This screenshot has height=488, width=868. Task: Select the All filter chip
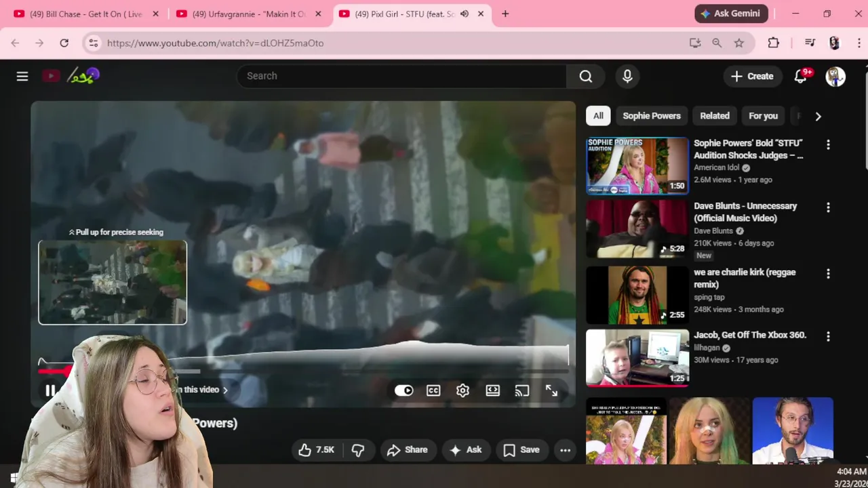tap(598, 116)
